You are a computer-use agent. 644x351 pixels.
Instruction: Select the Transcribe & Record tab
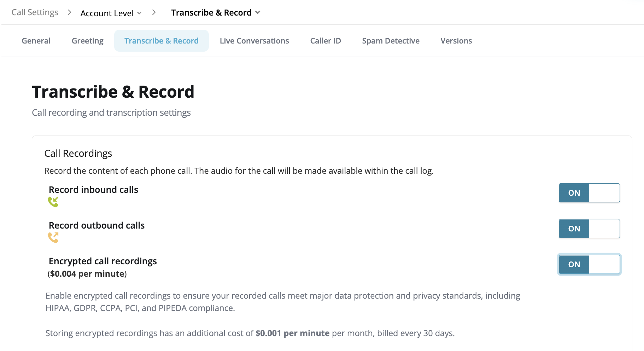pyautogui.click(x=162, y=41)
